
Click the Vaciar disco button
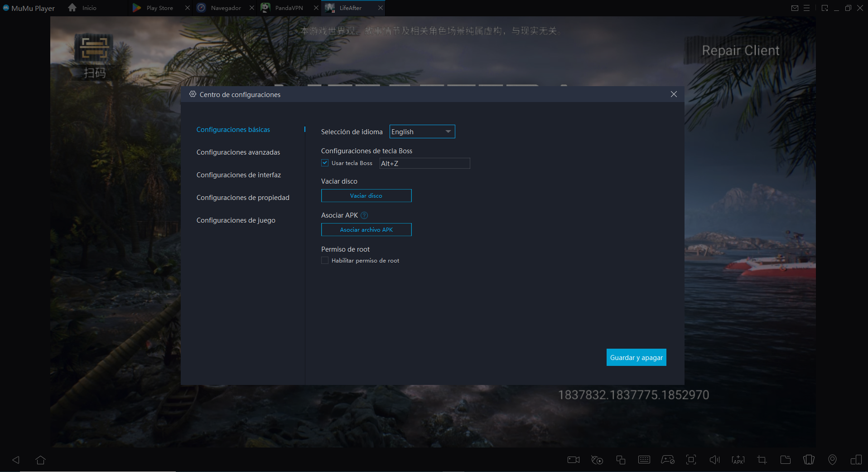[x=366, y=195]
